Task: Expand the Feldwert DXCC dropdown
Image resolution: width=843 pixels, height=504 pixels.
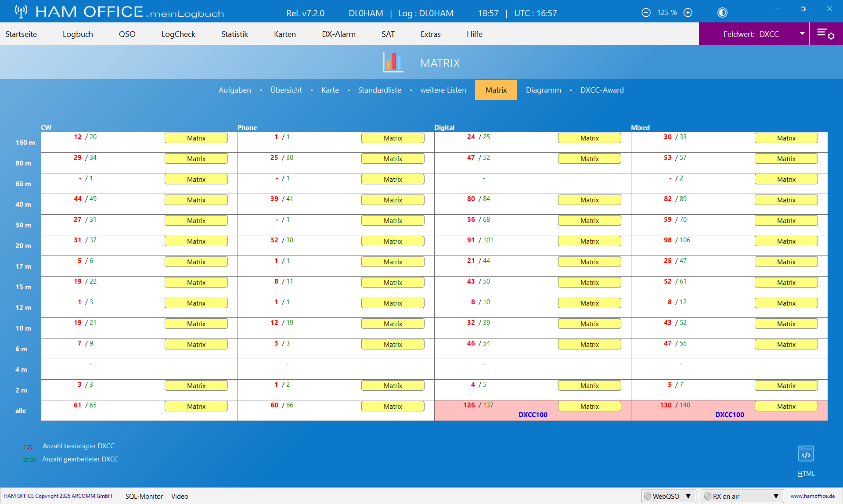Action: tap(802, 34)
